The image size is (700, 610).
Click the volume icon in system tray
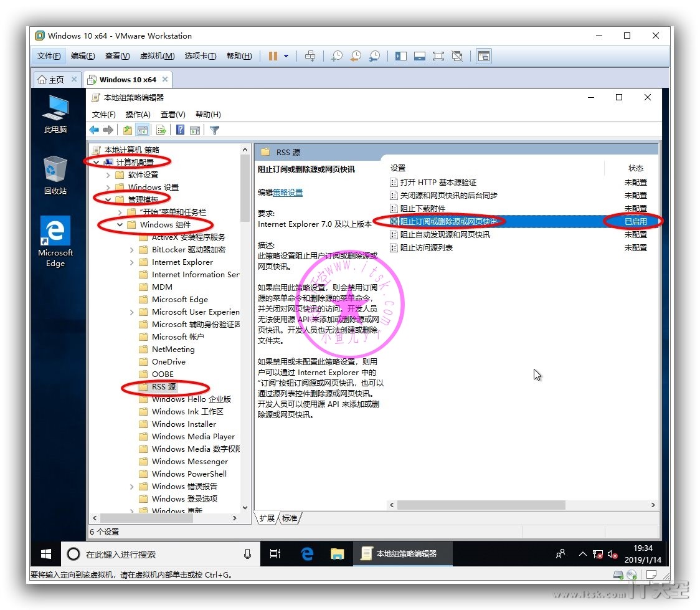tap(613, 555)
